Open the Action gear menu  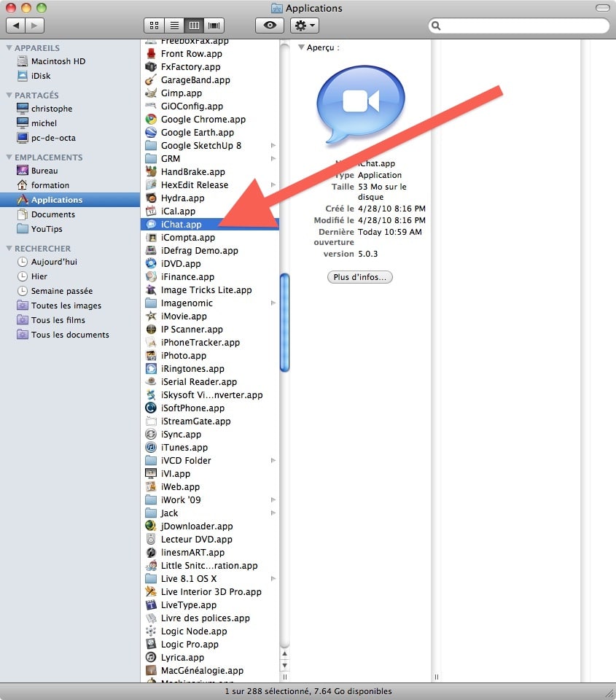coord(305,26)
